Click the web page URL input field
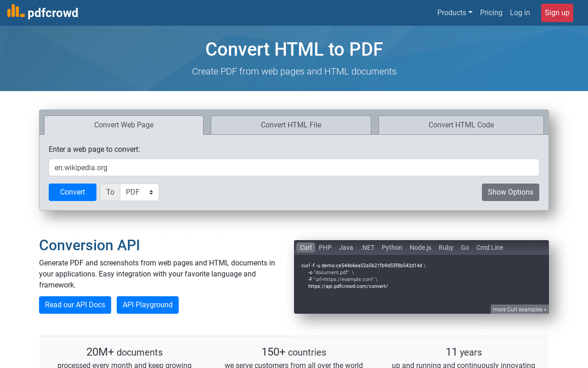The width and height of the screenshot is (588, 368). [294, 167]
